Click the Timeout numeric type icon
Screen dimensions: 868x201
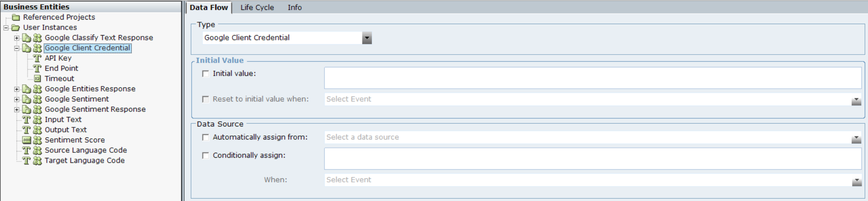pyautogui.click(x=37, y=79)
